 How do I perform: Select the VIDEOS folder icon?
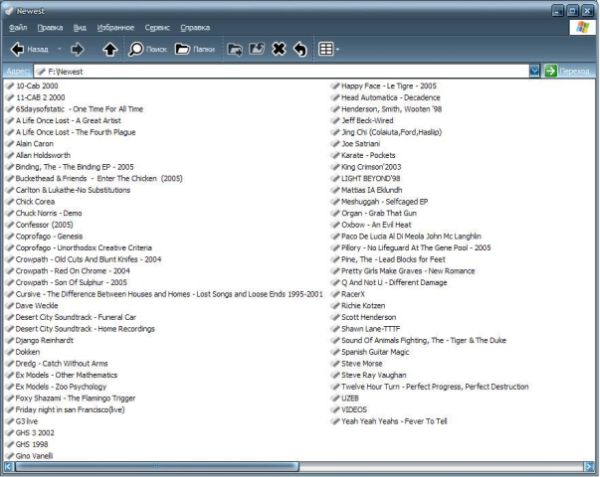(x=336, y=409)
